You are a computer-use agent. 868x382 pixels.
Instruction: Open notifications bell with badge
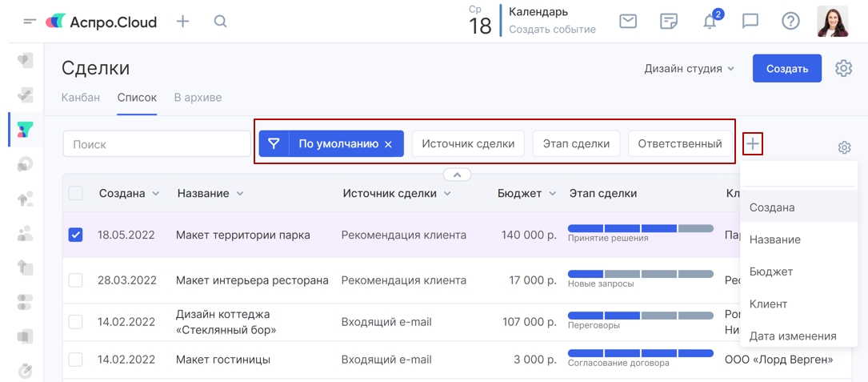[710, 22]
